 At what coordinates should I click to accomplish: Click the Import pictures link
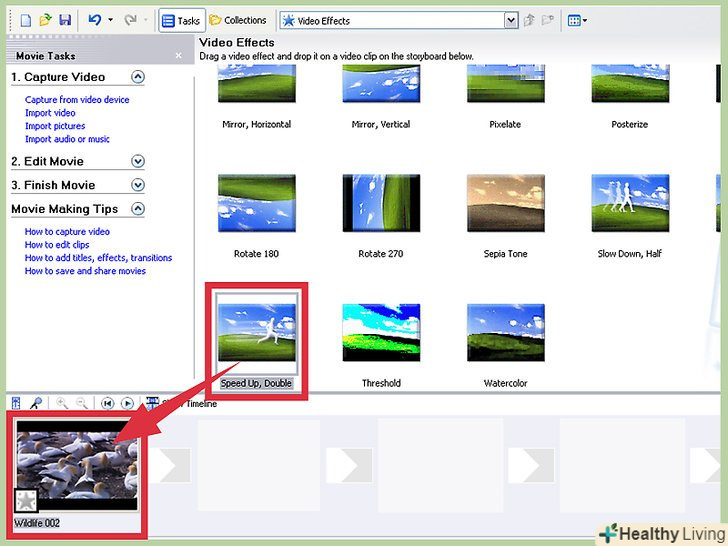55,126
